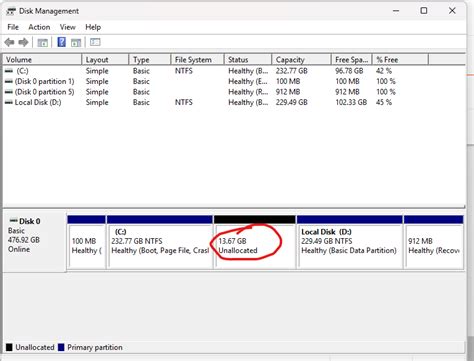Select the (C:) 232.77 GB NTFS partition block
The image size is (474, 361).
coord(160,242)
